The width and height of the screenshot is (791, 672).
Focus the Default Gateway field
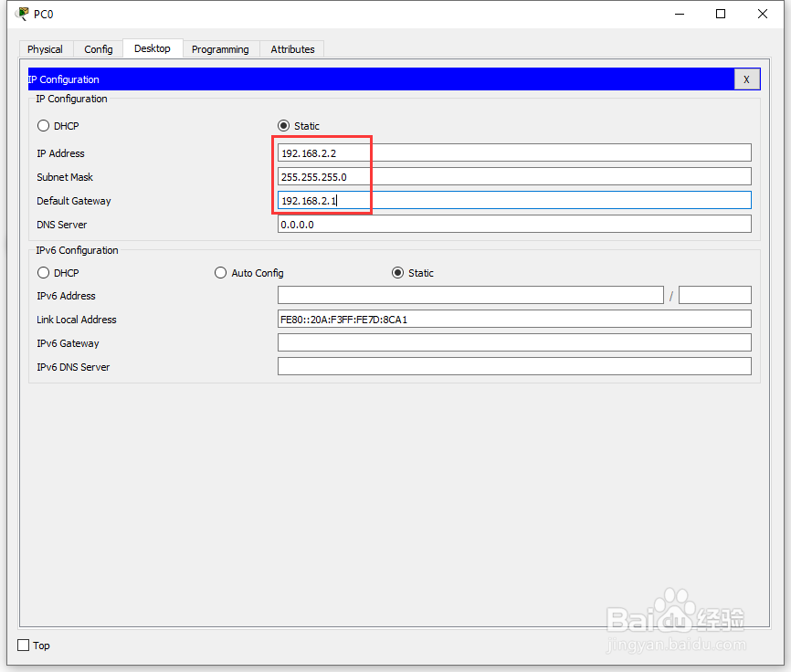point(514,200)
